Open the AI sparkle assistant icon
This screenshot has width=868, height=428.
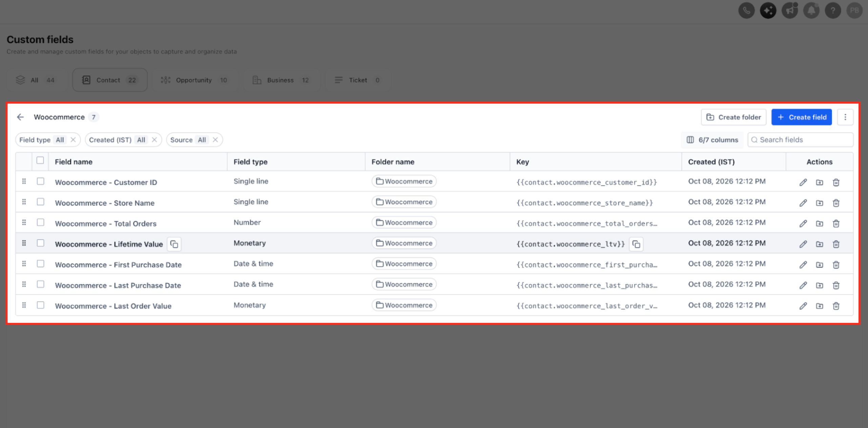768,11
